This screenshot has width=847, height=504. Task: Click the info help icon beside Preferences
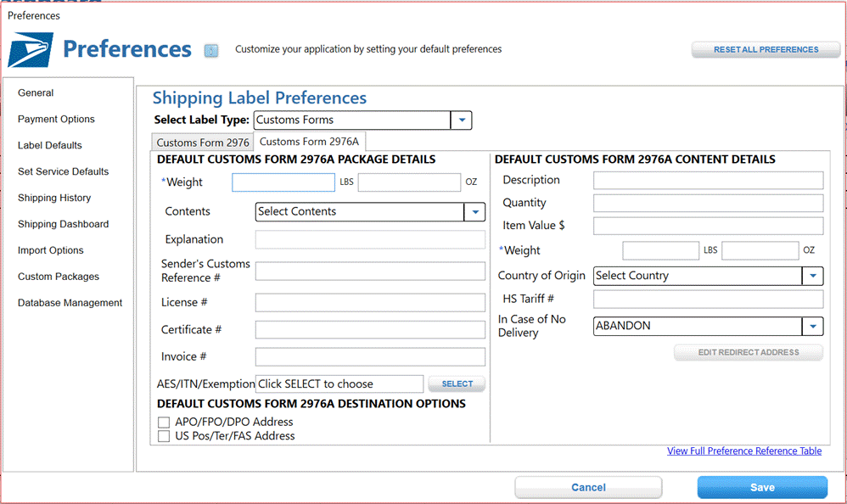(x=211, y=51)
